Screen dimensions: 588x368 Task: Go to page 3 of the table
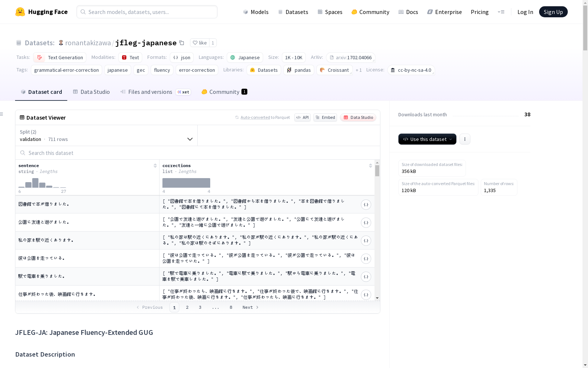click(200, 307)
